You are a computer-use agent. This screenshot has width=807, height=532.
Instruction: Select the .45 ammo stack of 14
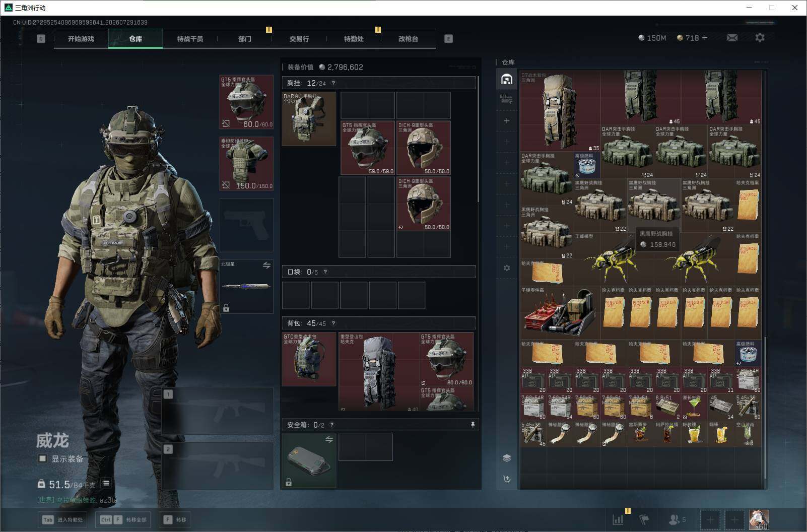point(721,407)
